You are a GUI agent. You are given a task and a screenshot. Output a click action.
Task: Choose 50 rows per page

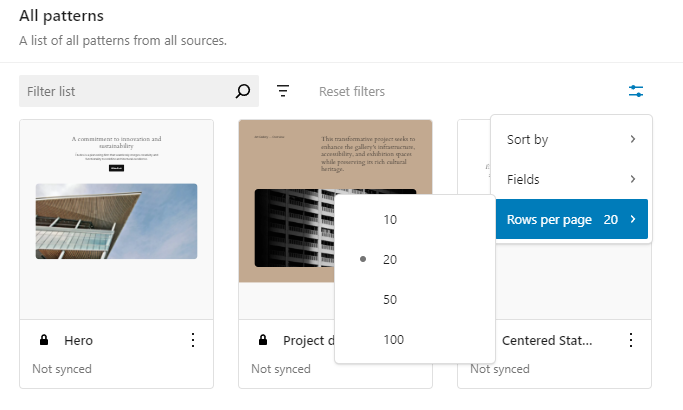(x=389, y=300)
